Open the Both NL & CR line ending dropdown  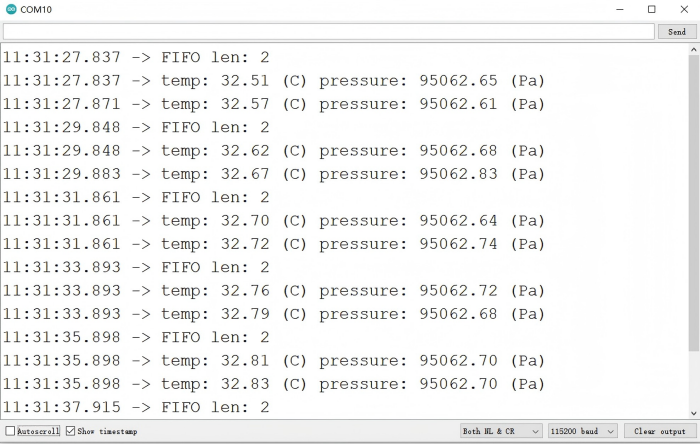[x=501, y=431]
